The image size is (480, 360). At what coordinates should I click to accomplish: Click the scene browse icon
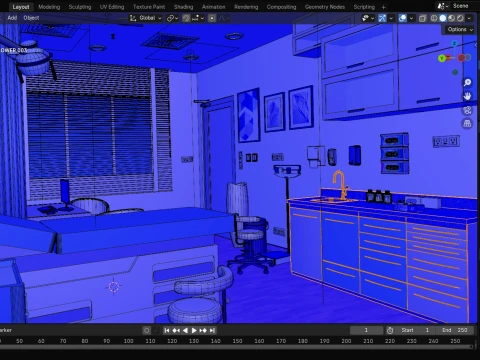pyautogui.click(x=443, y=6)
